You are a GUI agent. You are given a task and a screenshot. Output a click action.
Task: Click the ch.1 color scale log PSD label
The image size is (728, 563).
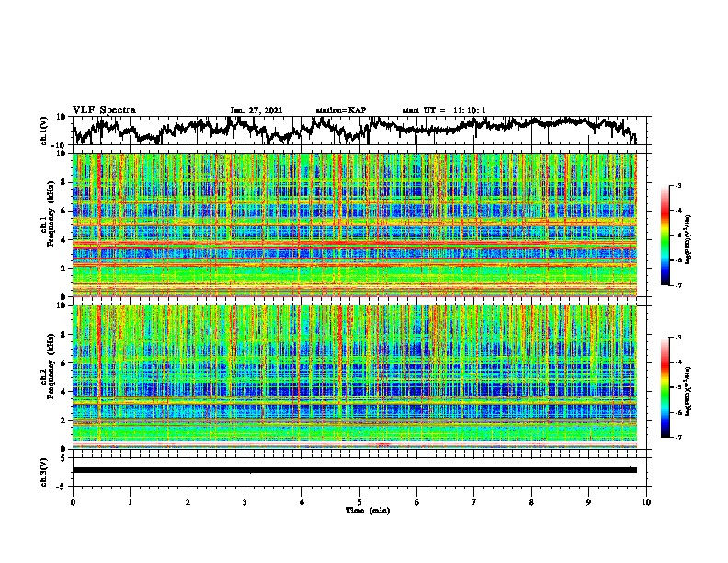tap(689, 240)
